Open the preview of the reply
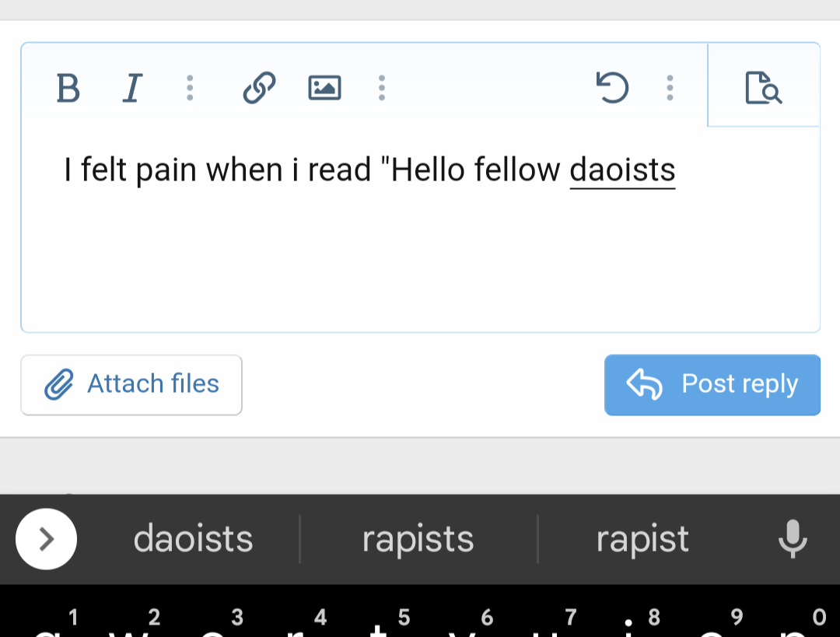840x637 pixels. 761,88
